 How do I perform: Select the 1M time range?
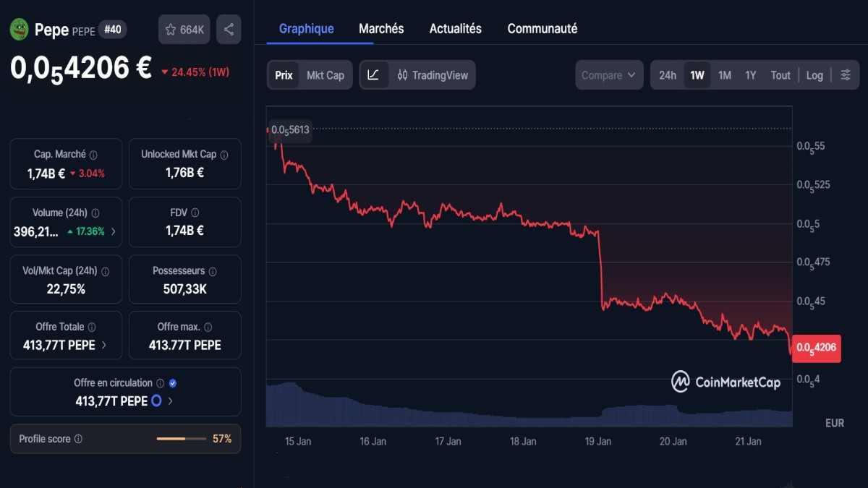click(725, 75)
